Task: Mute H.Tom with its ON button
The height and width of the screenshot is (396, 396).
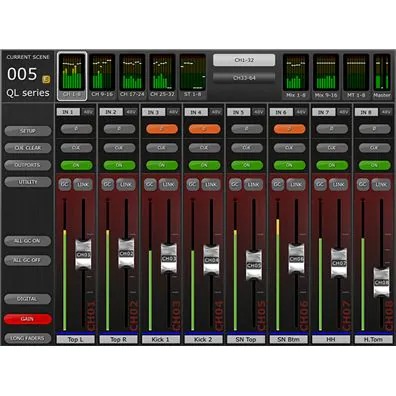Action: pos(374,165)
